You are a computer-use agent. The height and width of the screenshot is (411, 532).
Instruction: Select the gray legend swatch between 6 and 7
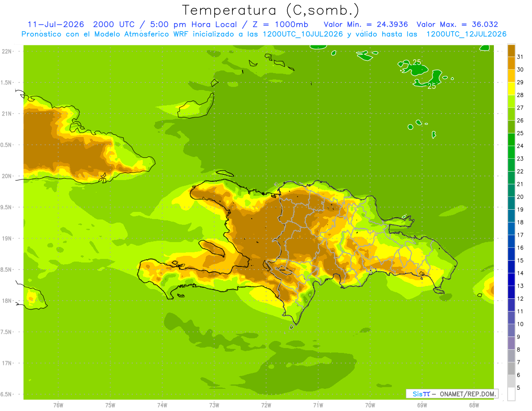pyautogui.click(x=511, y=368)
